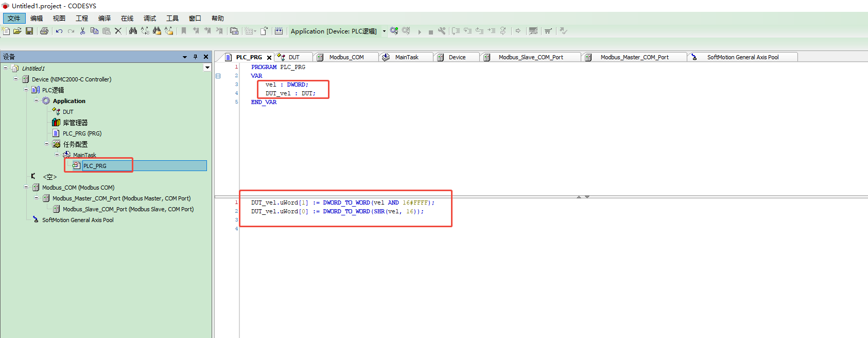This screenshot has width=868, height=338.
Task: Click the Delete X toolbar icon
Action: point(118,31)
